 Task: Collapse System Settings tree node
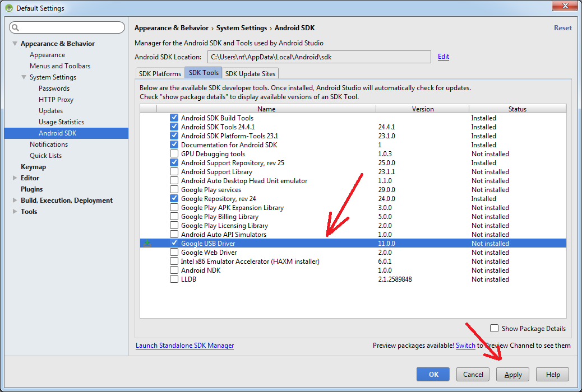pyautogui.click(x=24, y=77)
